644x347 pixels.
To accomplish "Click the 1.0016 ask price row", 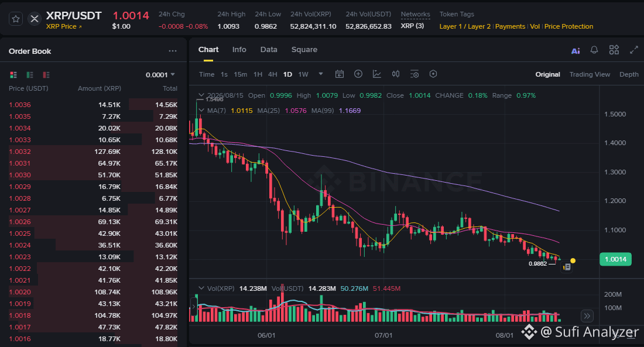I will [x=93, y=339].
